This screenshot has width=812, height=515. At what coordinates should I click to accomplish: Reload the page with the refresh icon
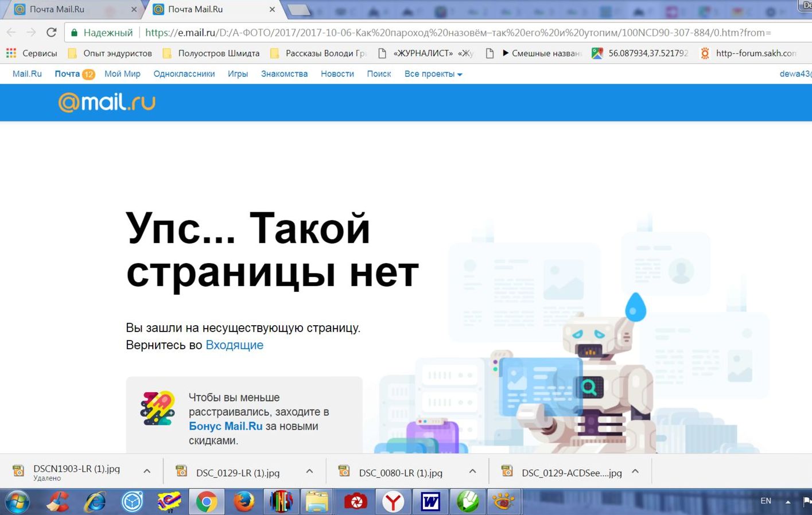click(x=52, y=32)
